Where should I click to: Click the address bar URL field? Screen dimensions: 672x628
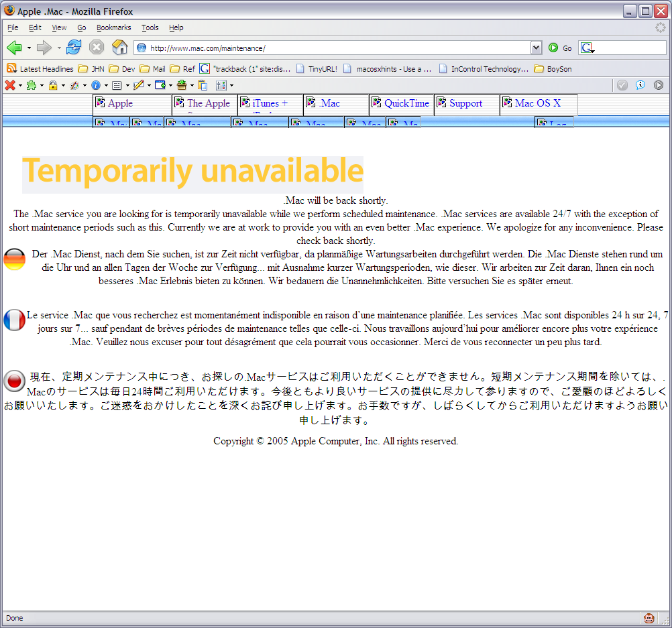click(x=339, y=48)
